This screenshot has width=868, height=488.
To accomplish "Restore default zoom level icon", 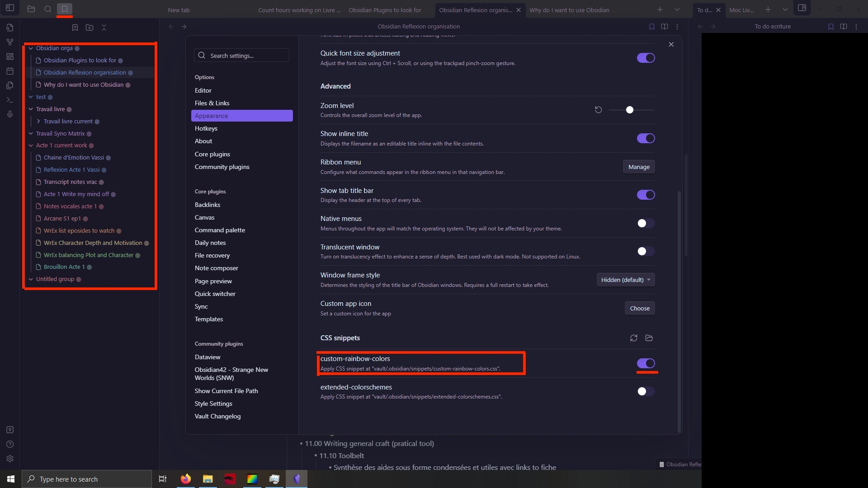I will click(598, 110).
